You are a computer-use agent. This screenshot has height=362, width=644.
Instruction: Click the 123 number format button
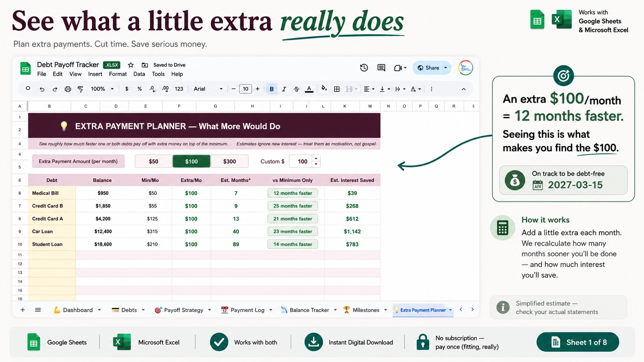click(179, 89)
